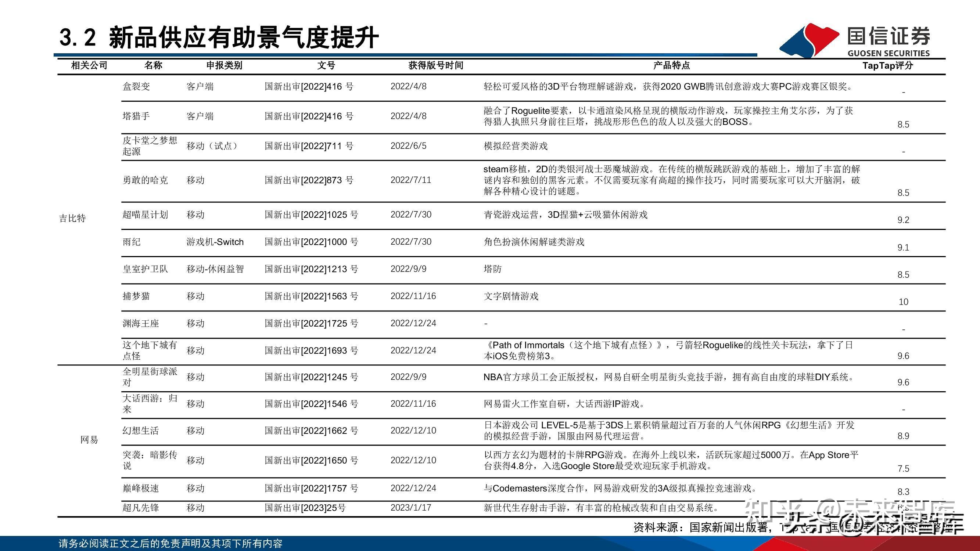The height and width of the screenshot is (551, 980).
Task: Click game name 塔猎手
Action: click(136, 116)
